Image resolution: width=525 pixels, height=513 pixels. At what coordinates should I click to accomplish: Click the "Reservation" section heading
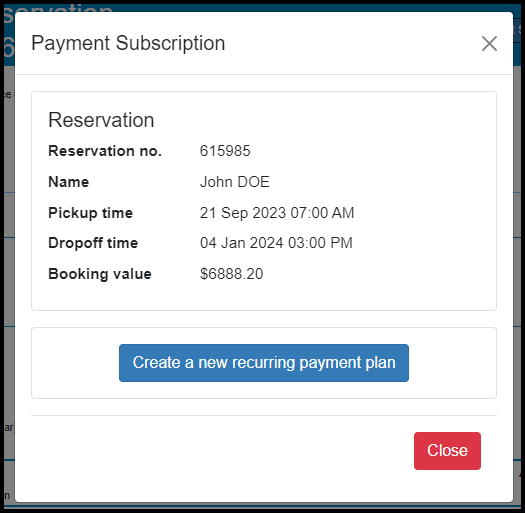(x=101, y=120)
